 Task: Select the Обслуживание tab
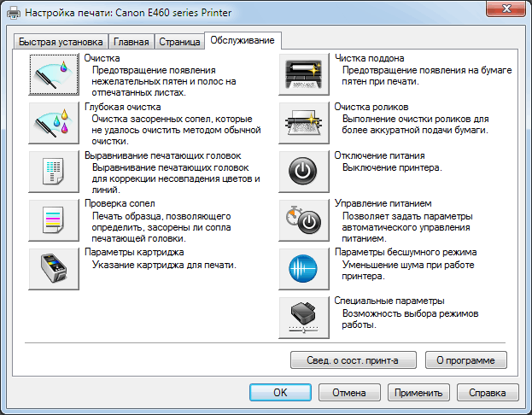click(243, 40)
